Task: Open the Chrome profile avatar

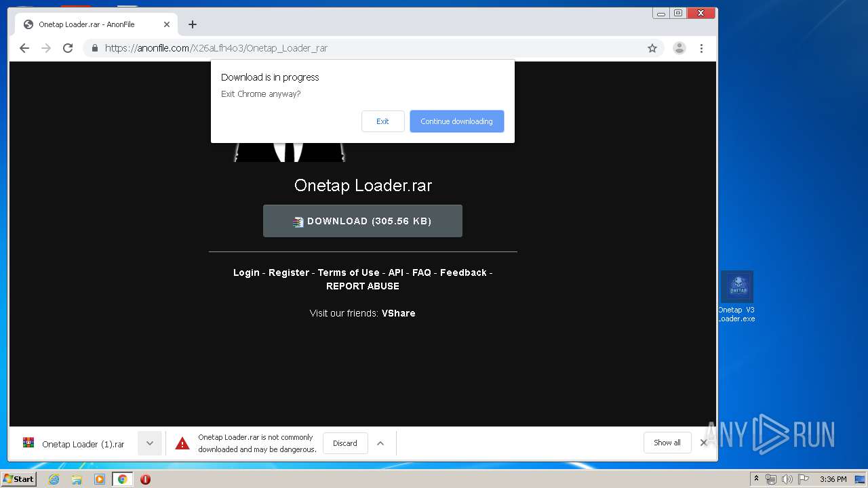Action: click(x=679, y=48)
